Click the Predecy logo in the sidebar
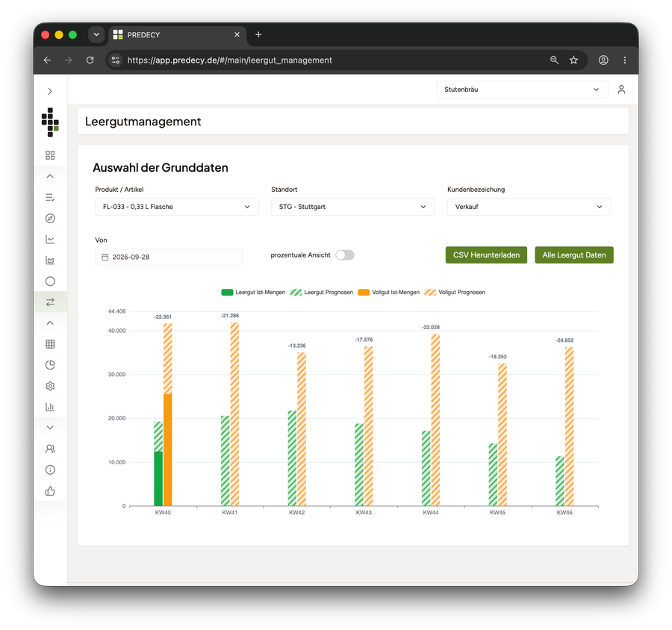Image resolution: width=672 pixels, height=630 pixels. (50, 122)
